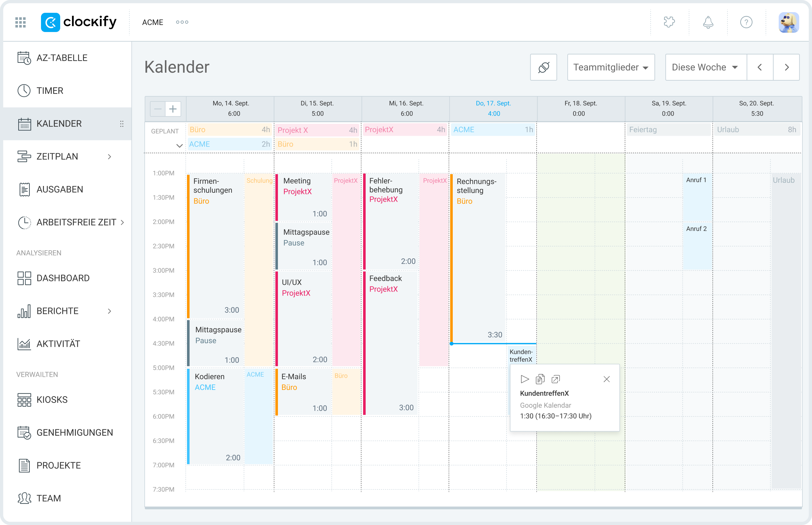Viewport: 812px width, 525px height.
Task: Click the calendar connection plug icon
Action: [543, 67]
